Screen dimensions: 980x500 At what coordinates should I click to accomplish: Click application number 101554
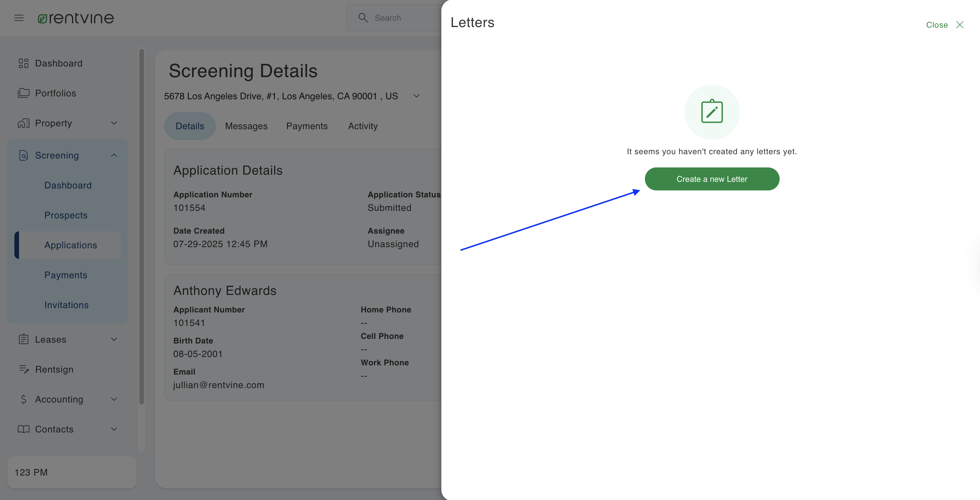pos(189,208)
